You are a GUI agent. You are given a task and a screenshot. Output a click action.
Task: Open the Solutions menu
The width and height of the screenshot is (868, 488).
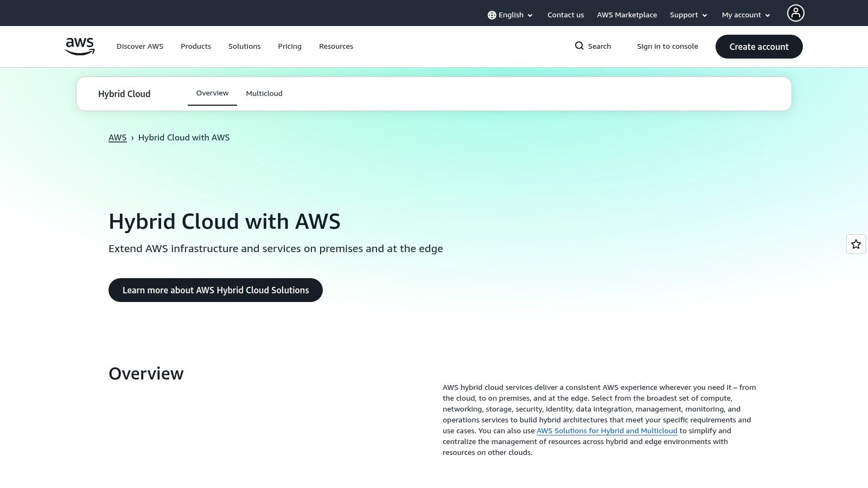point(244,46)
